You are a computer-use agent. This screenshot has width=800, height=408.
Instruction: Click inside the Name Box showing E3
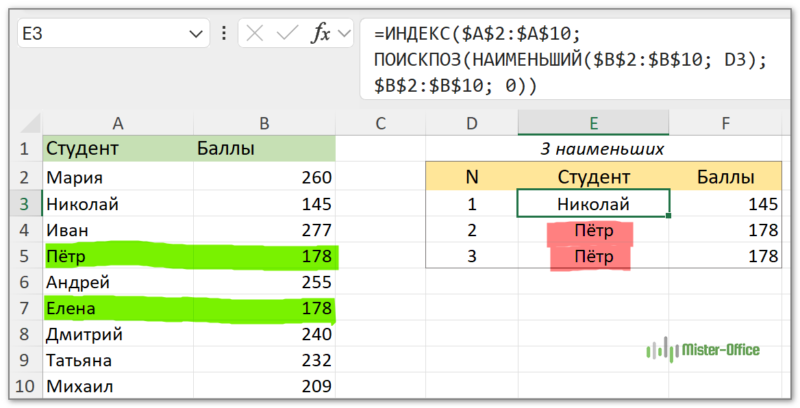point(100,33)
